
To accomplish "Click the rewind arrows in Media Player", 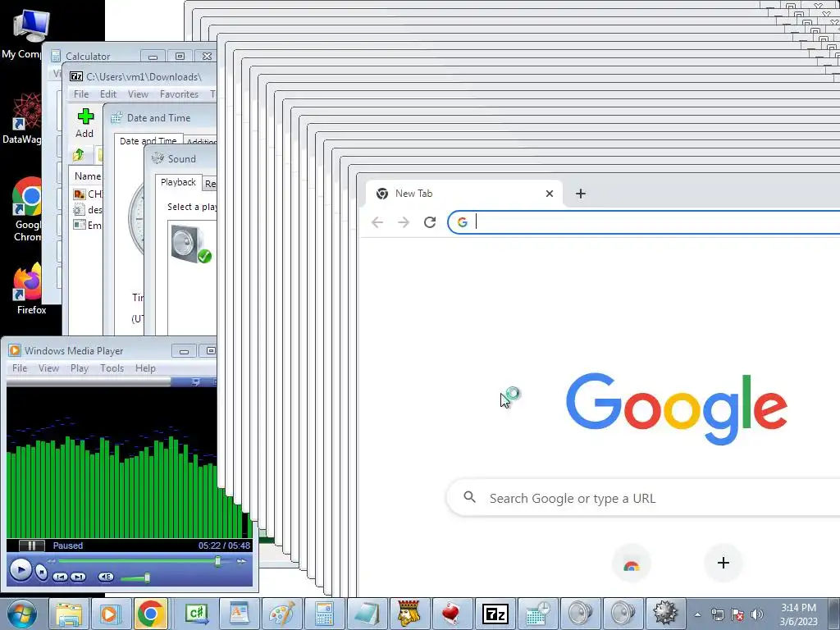I will pyautogui.click(x=52, y=561).
